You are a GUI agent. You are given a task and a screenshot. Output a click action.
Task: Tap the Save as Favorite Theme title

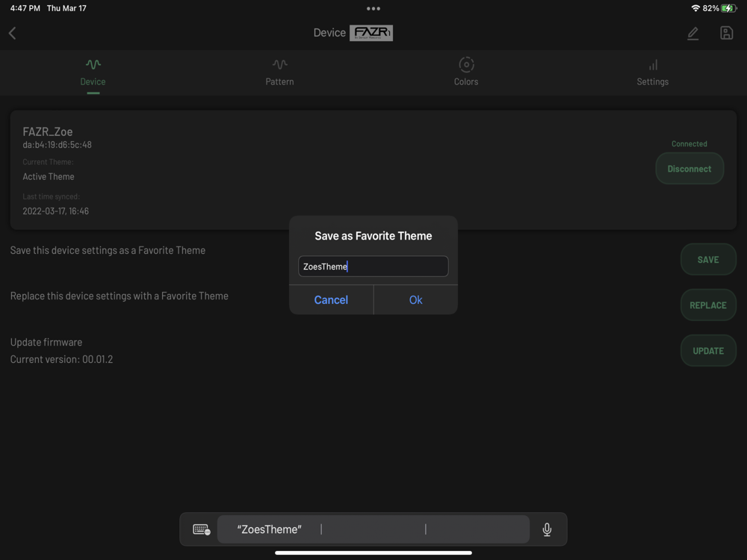tap(373, 236)
